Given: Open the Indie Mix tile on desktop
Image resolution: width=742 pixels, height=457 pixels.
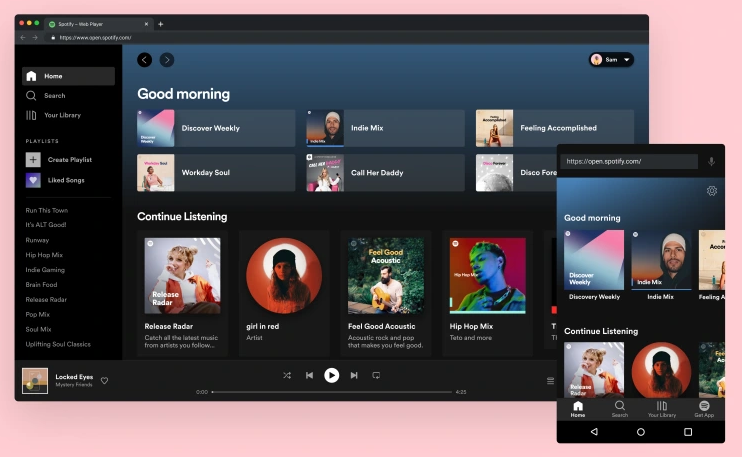Looking at the screenshot, I should tap(386, 128).
